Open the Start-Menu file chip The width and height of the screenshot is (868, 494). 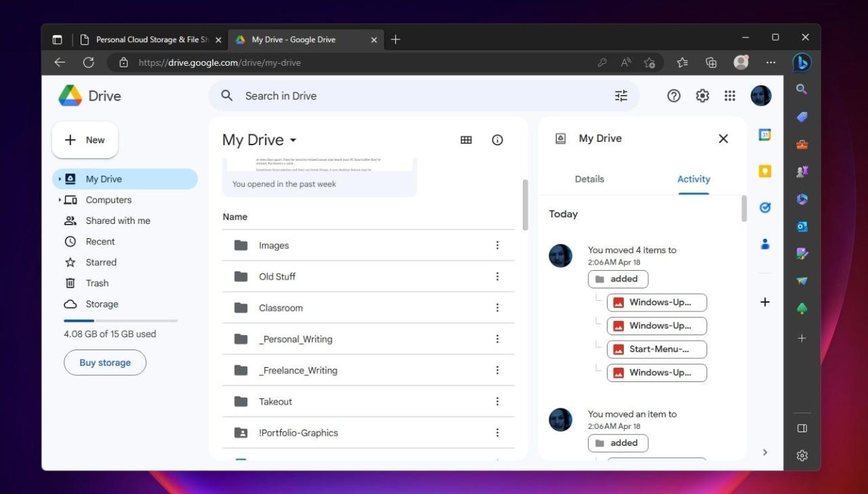656,349
